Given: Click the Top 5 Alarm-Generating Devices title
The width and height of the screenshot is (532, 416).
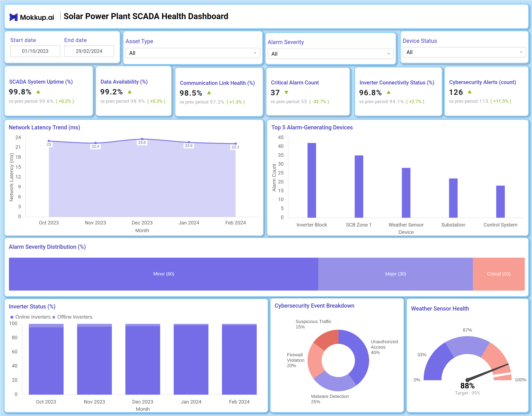Looking at the screenshot, I should (312, 128).
